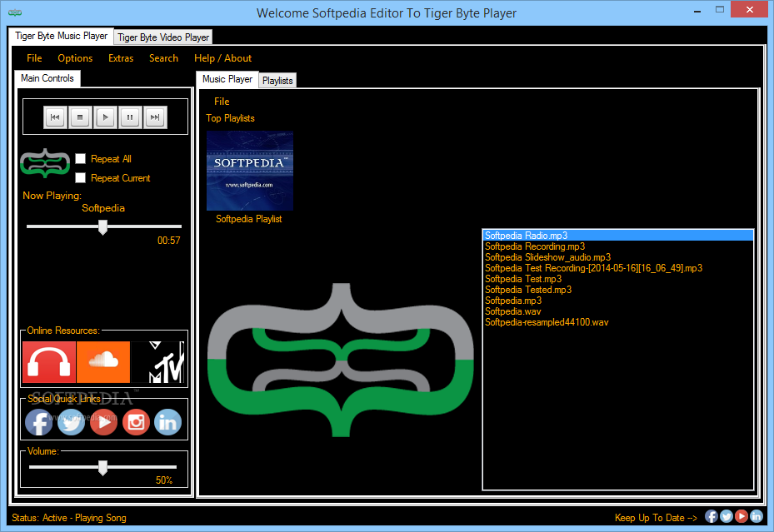Open the Options menu
774x532 pixels.
[x=75, y=58]
